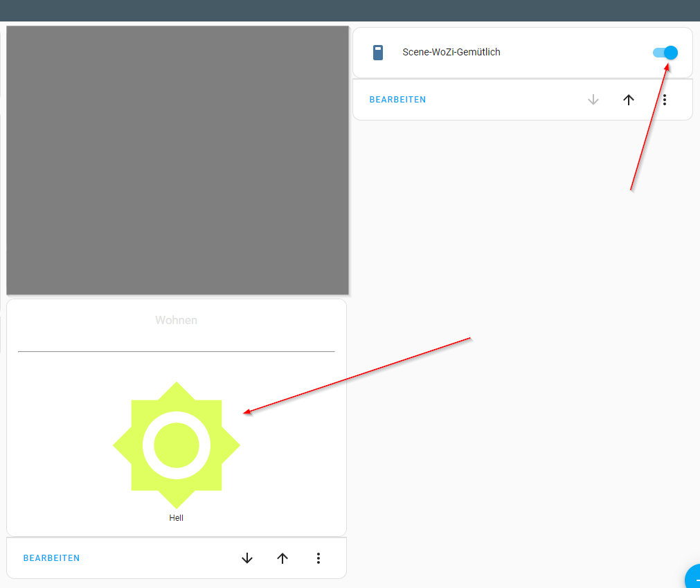Edit the Wohnen card via BEARBEITEN
This screenshot has width=700, height=588.
(51, 558)
